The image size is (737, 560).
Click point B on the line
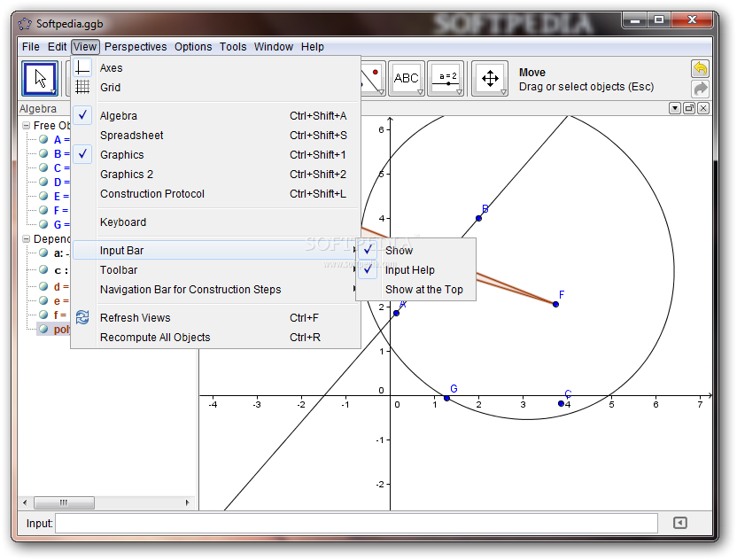pos(478,218)
